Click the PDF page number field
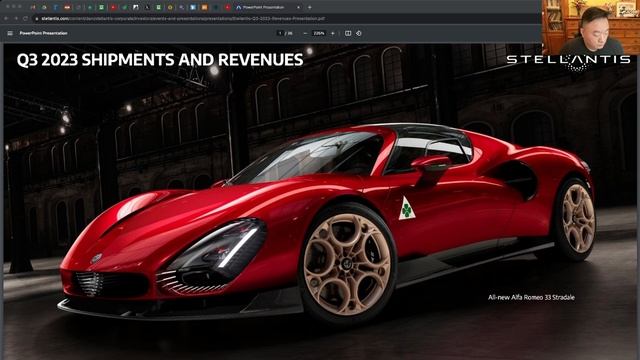This screenshot has width=640, height=360. pyautogui.click(x=280, y=33)
